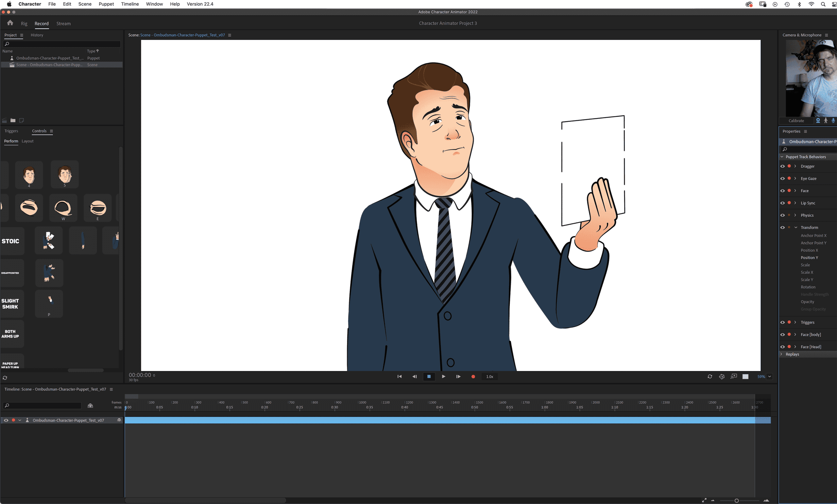
Task: Adjust the timeline zoom slider handle
Action: click(x=736, y=500)
